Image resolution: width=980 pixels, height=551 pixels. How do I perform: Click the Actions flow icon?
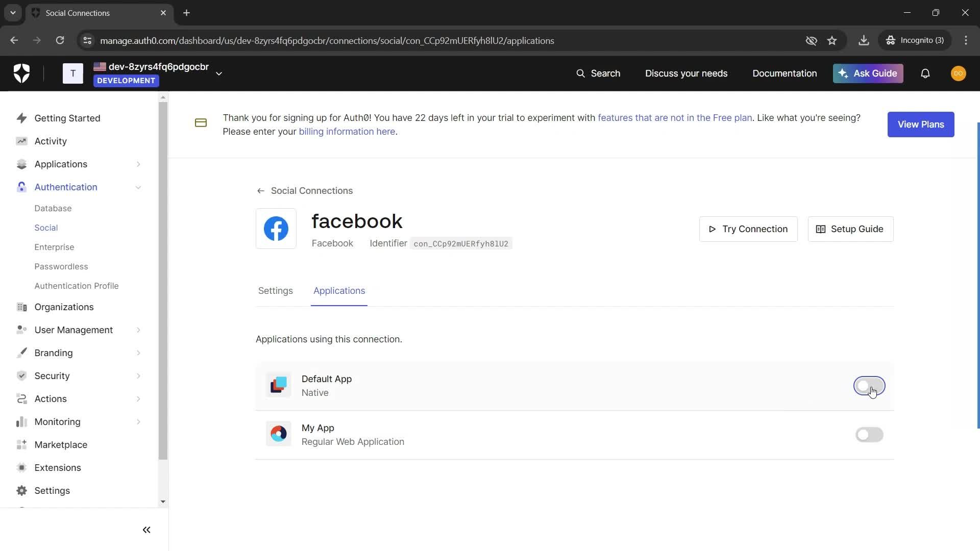pyautogui.click(x=21, y=399)
